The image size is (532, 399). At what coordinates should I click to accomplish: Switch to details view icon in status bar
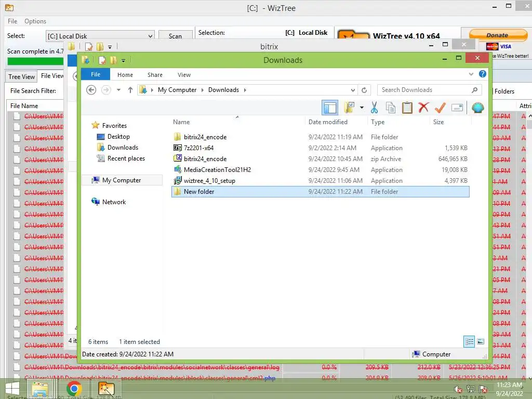pyautogui.click(x=469, y=342)
